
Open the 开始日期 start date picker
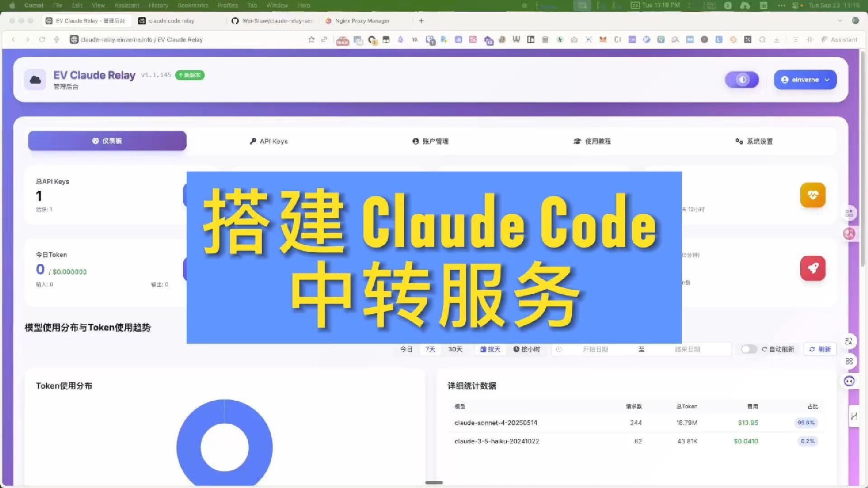click(x=595, y=349)
